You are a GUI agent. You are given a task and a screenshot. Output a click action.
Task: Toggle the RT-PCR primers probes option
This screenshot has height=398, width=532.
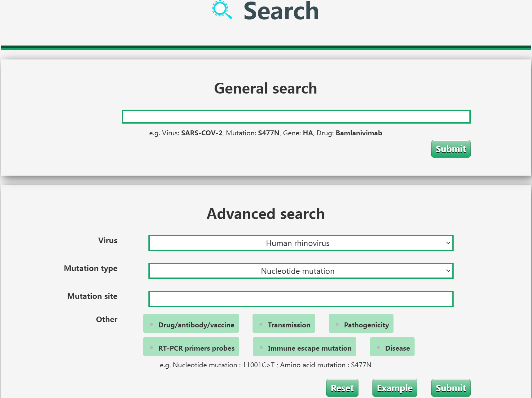coord(191,347)
